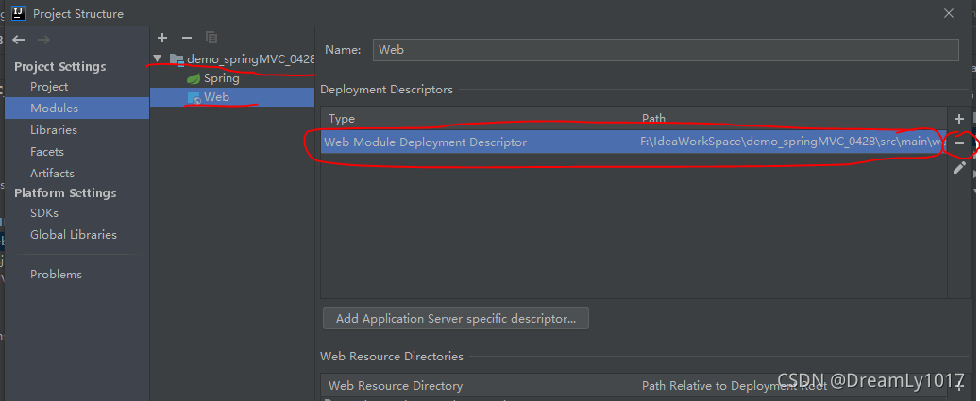Click the back navigation arrow
The height and width of the screenshot is (401, 980).
click(x=19, y=40)
